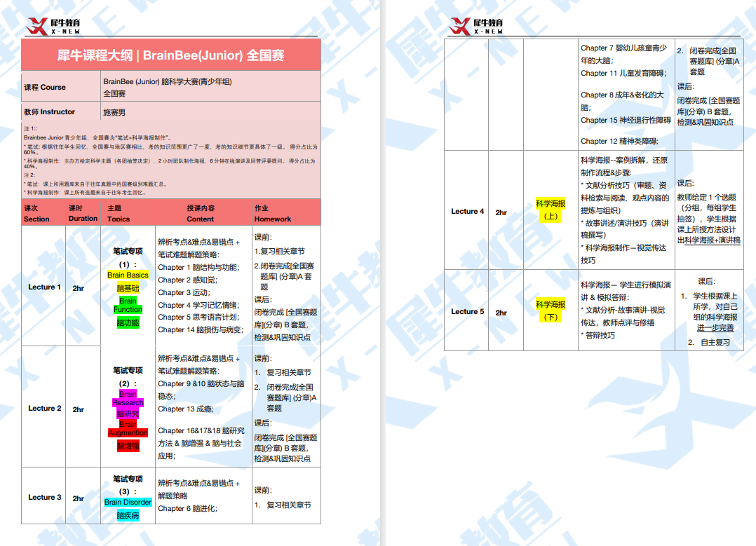
Task: Click the cyan highlighted '脑疾病' topic
Action: [x=128, y=516]
